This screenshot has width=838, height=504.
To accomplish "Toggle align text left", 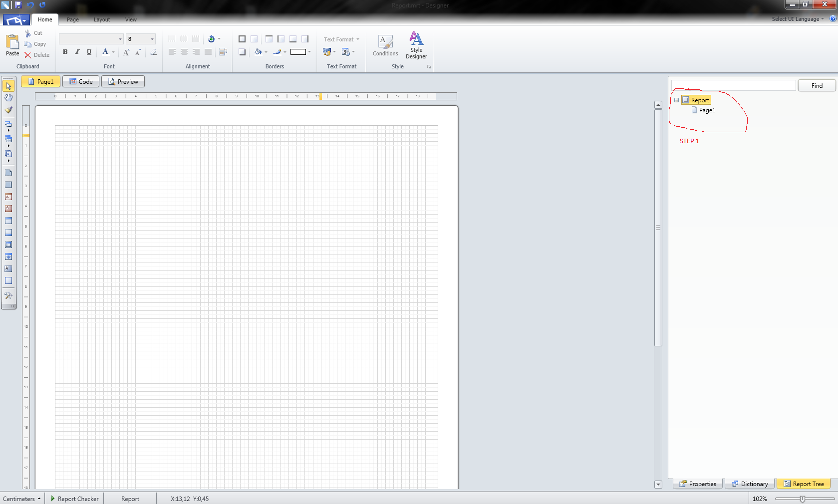I will [172, 52].
